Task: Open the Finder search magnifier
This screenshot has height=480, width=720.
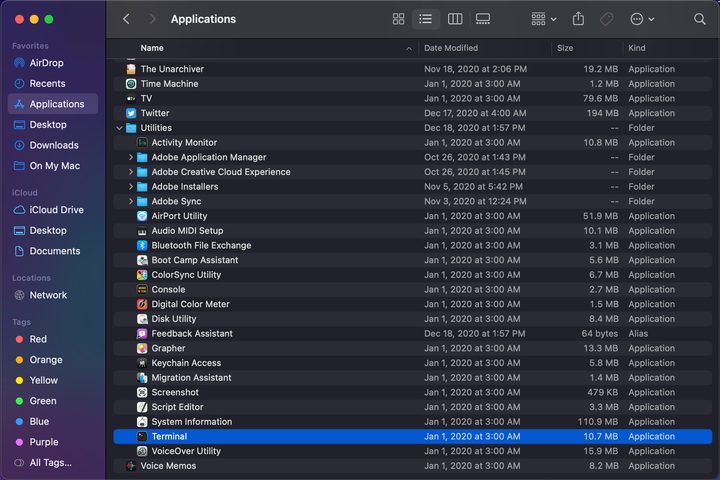Action: click(x=699, y=19)
